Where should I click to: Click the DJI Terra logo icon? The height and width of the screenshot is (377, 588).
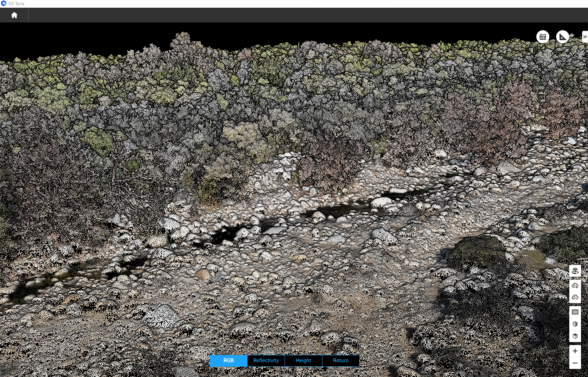(3, 3)
